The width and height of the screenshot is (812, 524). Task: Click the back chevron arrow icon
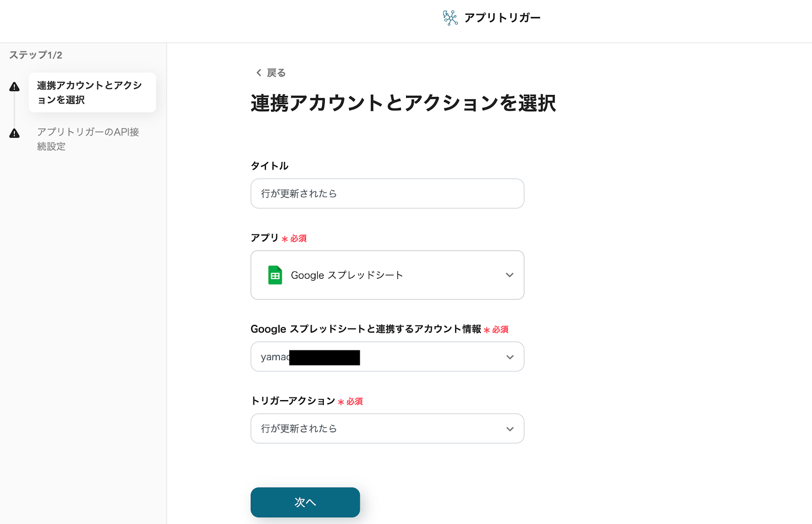259,73
